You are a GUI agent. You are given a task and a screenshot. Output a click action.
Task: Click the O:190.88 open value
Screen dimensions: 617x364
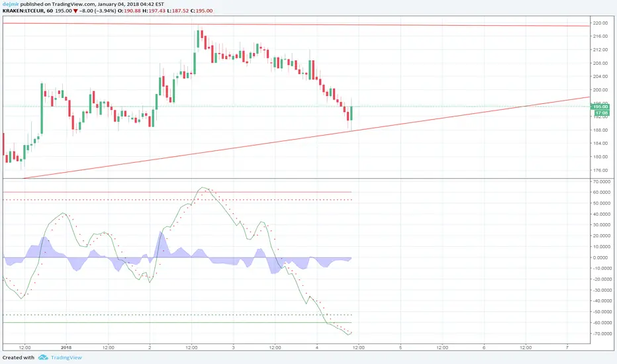[129, 11]
